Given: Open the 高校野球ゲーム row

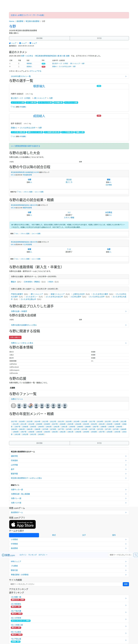Looking at the screenshot, I should point(69,513).
